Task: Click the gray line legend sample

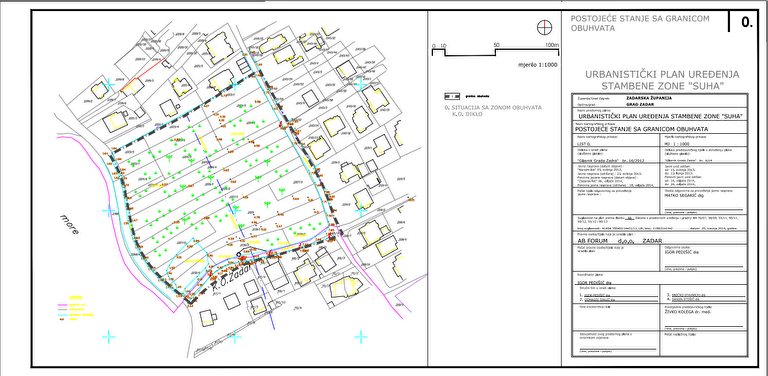Action: pos(62,309)
